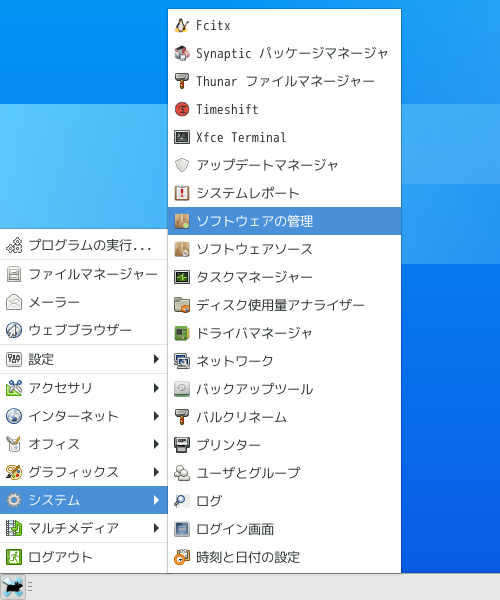
Task: Click the ネットワーク icon
Action: pyautogui.click(x=182, y=361)
